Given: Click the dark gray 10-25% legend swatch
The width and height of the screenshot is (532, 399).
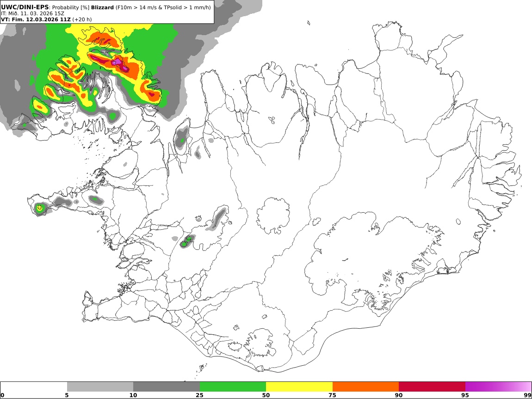Looking at the screenshot, I should pos(167,387).
